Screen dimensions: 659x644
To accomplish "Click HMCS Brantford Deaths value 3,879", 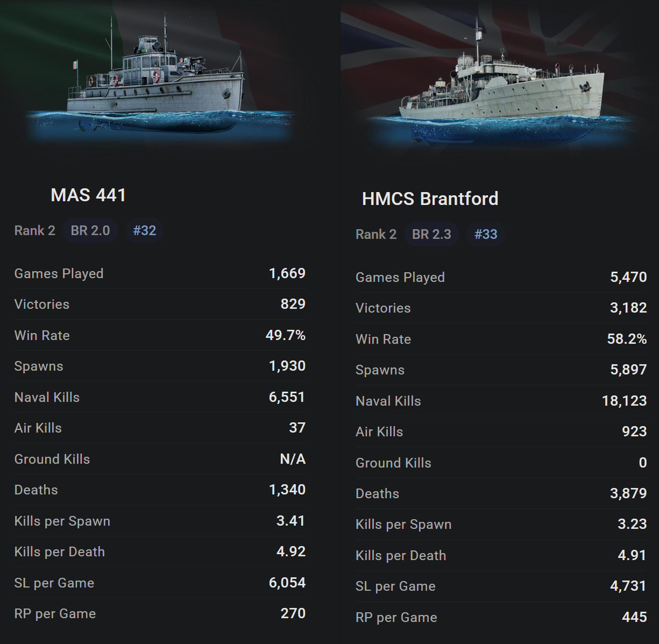I will tap(628, 493).
